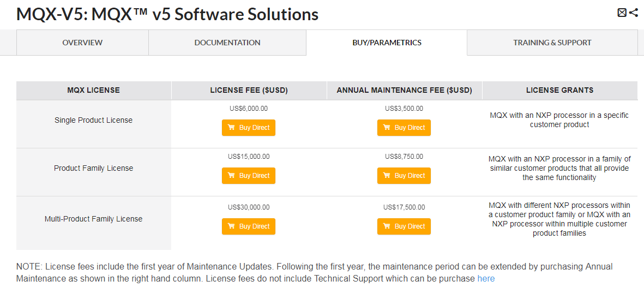The image size is (644, 287).
Task: Click 'family of similar customer products' description
Action: (x=559, y=168)
